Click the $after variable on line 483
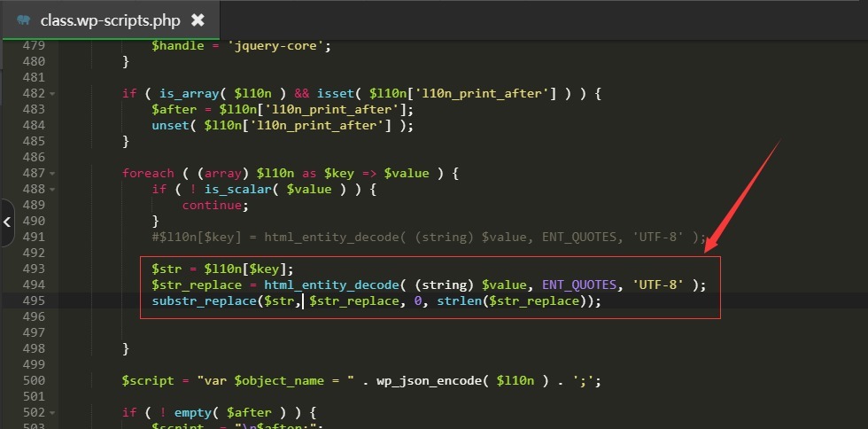This screenshot has width=868, height=429. point(174,109)
